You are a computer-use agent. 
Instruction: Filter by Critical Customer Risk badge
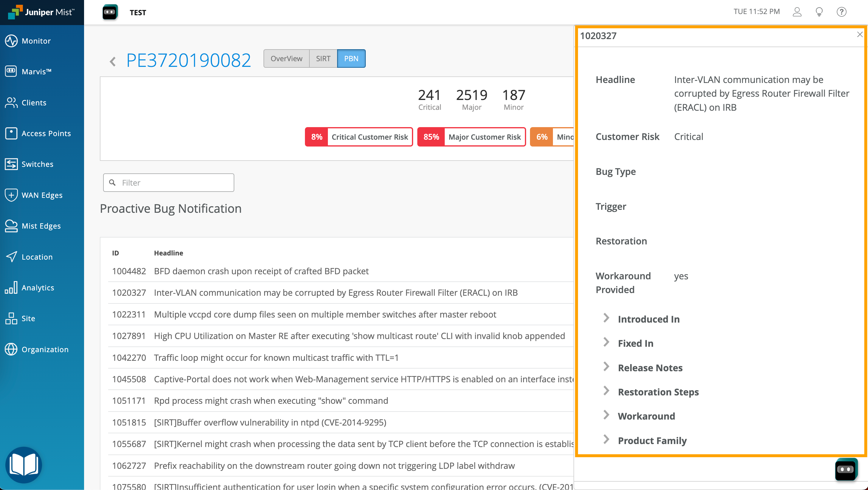pos(359,137)
